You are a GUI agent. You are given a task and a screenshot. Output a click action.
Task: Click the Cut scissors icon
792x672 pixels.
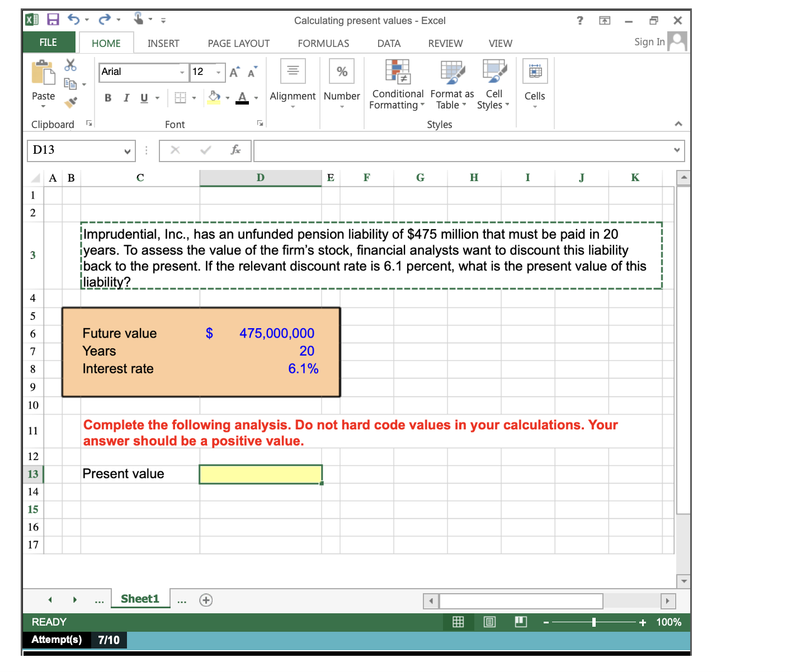point(70,65)
